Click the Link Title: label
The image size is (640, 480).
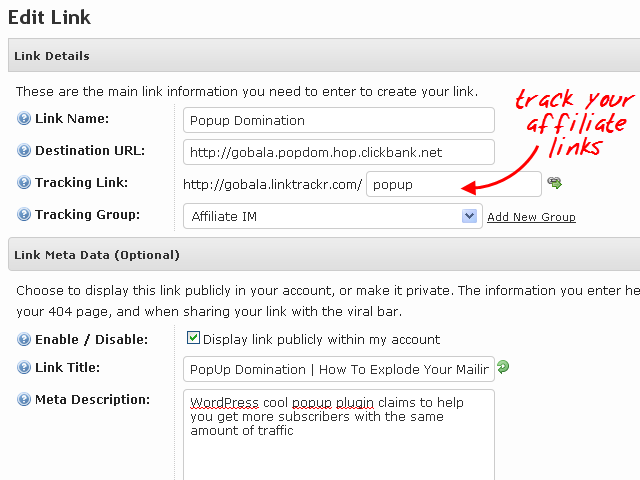(67, 367)
